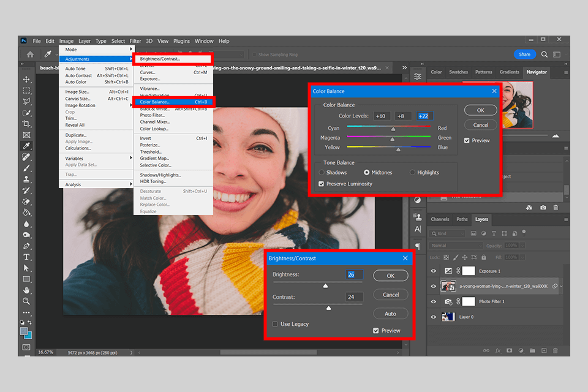Select the Clone Stamp tool
This screenshot has height=392, width=588.
click(26, 179)
